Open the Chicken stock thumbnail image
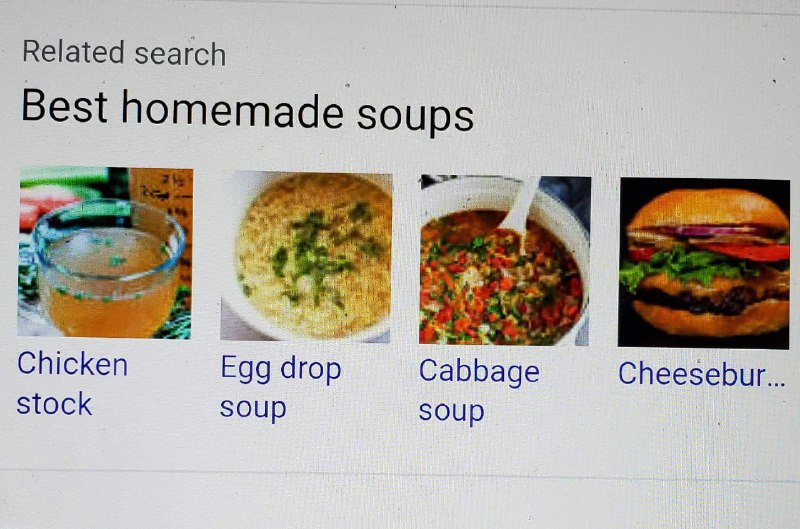This screenshot has width=800, height=529. click(106, 253)
